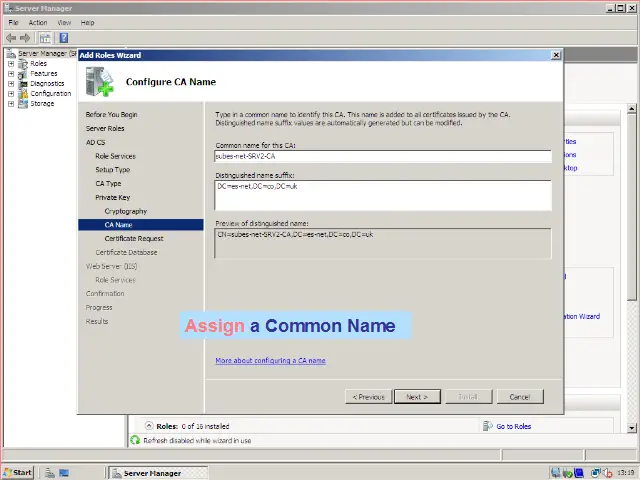This screenshot has width=640, height=480.
Task: Open the Help toolbar icon
Action: [x=64, y=38]
